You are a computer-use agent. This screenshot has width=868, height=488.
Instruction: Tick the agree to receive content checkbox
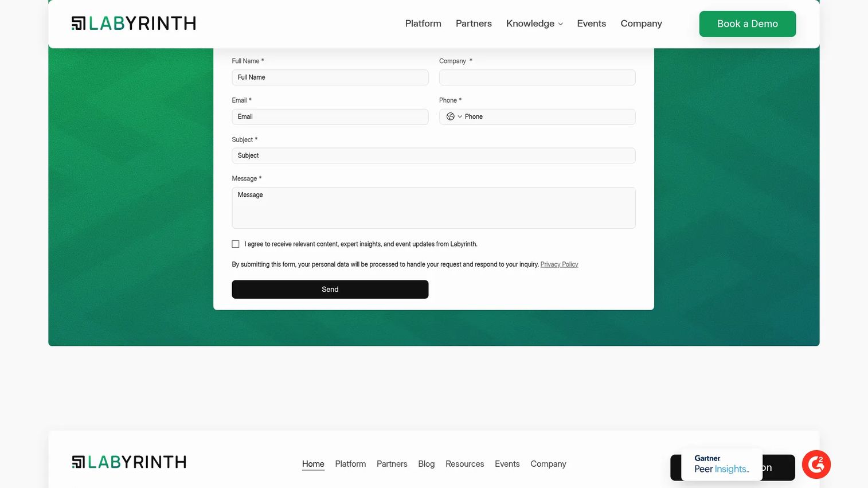pos(236,244)
